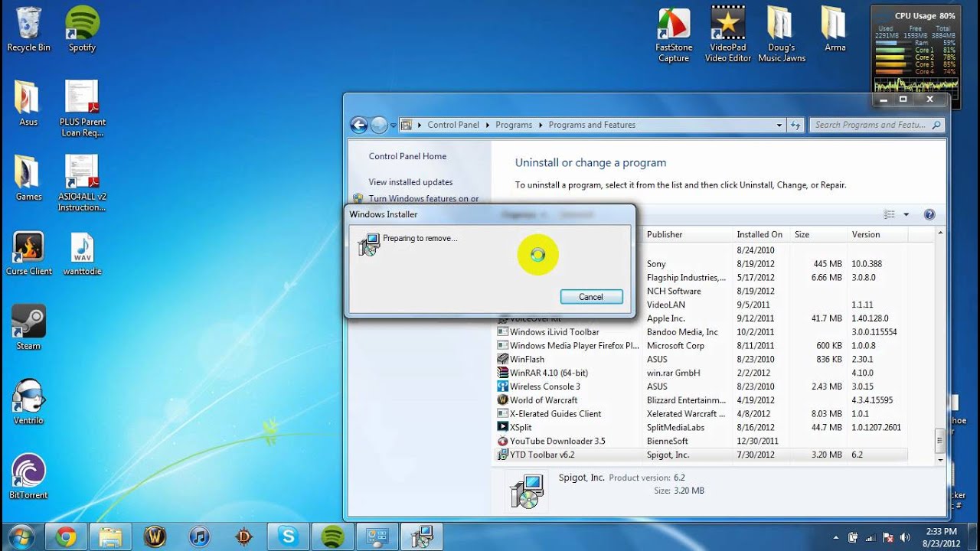Select the Wireless Console 3 entry
980x551 pixels.
[701, 387]
